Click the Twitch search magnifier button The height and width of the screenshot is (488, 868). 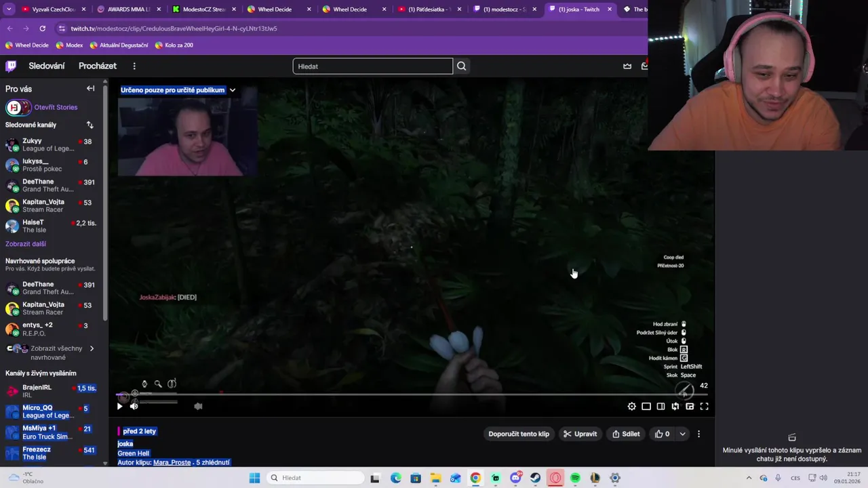point(461,66)
